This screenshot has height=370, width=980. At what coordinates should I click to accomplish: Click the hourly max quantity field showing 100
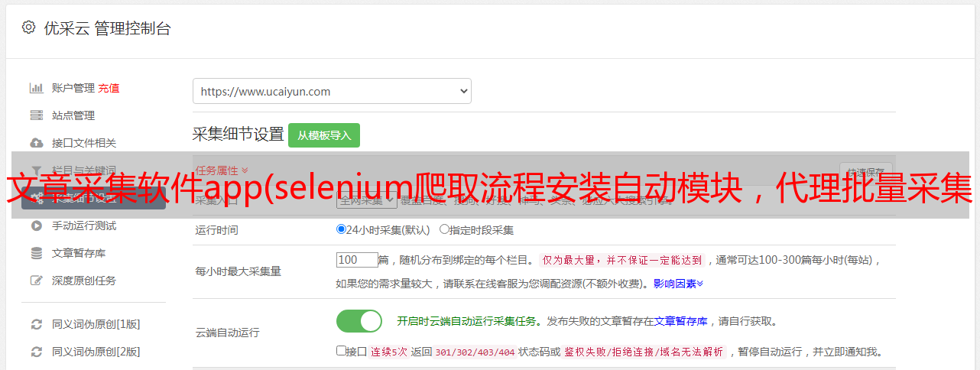click(357, 260)
